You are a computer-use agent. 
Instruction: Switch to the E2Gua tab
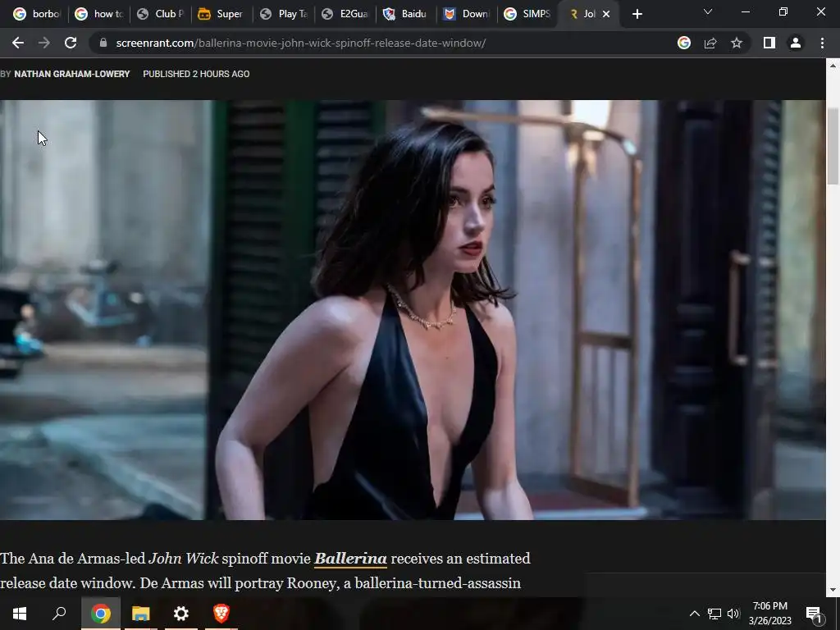click(345, 14)
